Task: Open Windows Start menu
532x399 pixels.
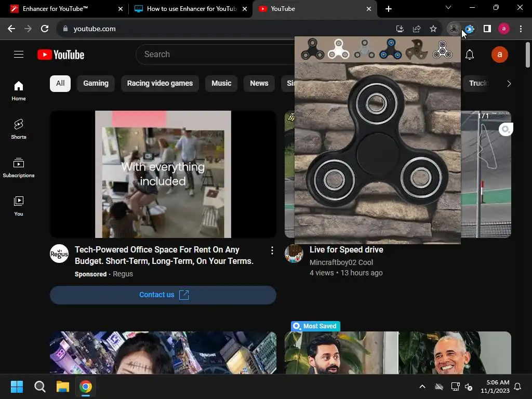Action: click(x=17, y=387)
